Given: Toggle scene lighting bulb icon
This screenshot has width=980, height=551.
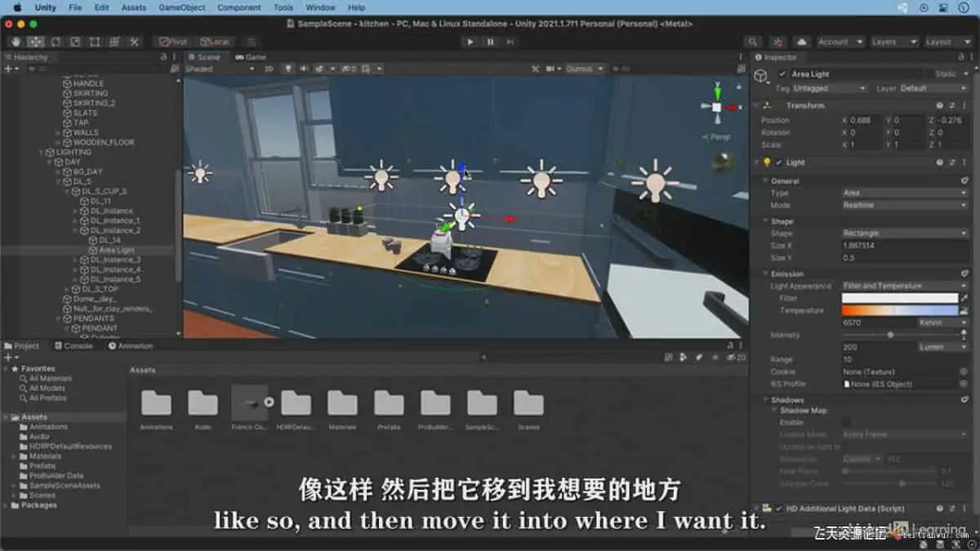Looking at the screenshot, I should 288,69.
